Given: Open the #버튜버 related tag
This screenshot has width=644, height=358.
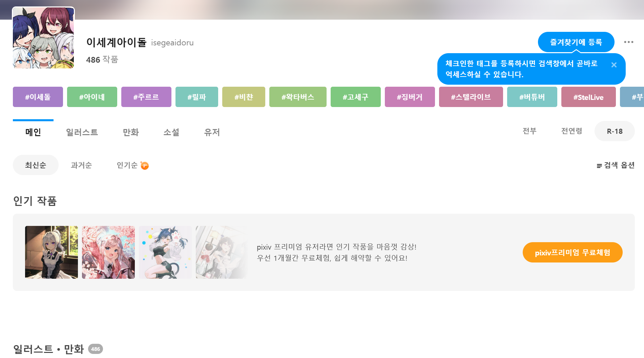Looking at the screenshot, I should [532, 97].
